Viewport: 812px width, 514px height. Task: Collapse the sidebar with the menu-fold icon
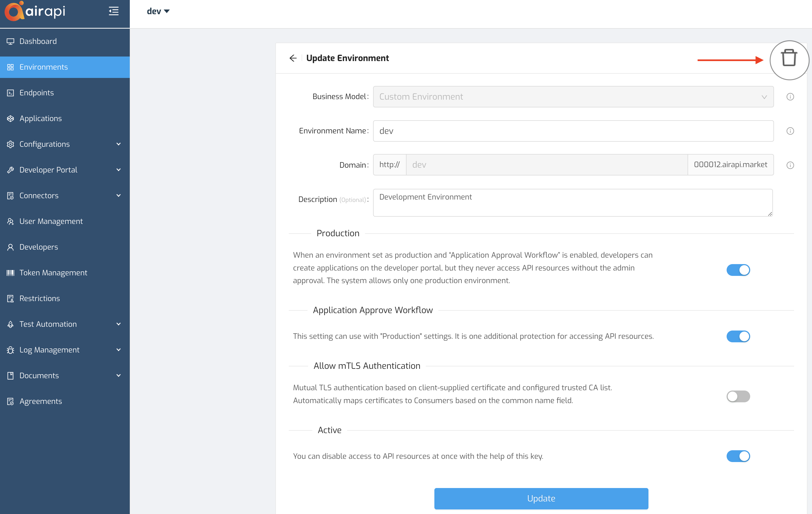pos(114,11)
